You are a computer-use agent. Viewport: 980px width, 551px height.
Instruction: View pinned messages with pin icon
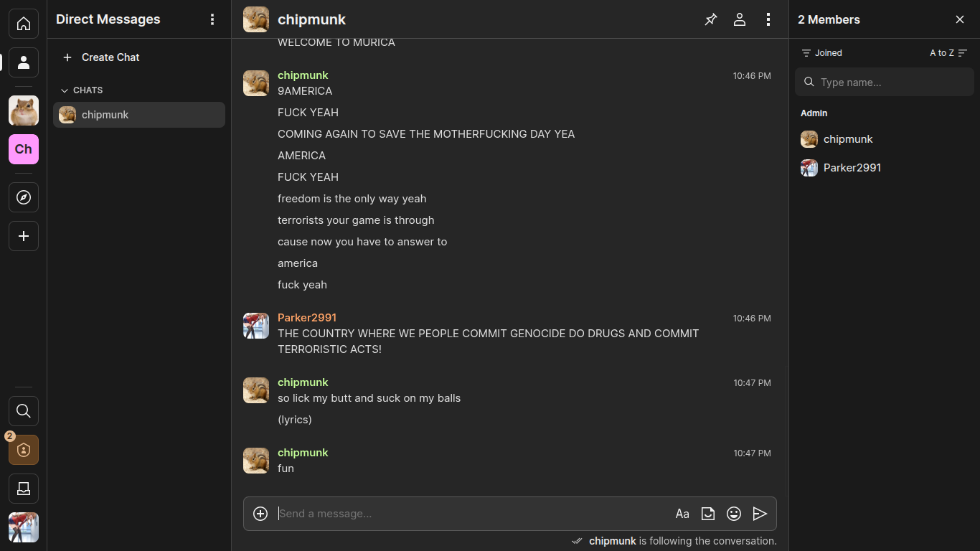coord(711,19)
